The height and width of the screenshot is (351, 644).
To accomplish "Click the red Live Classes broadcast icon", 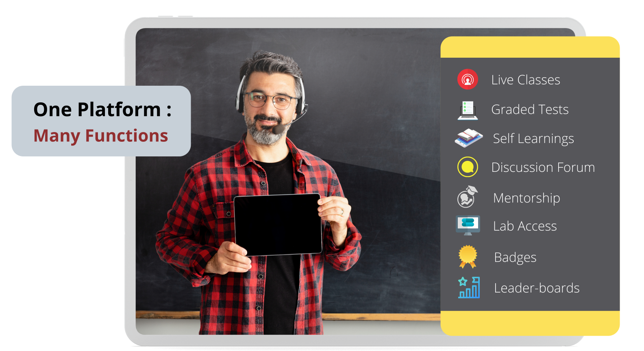I will click(468, 79).
